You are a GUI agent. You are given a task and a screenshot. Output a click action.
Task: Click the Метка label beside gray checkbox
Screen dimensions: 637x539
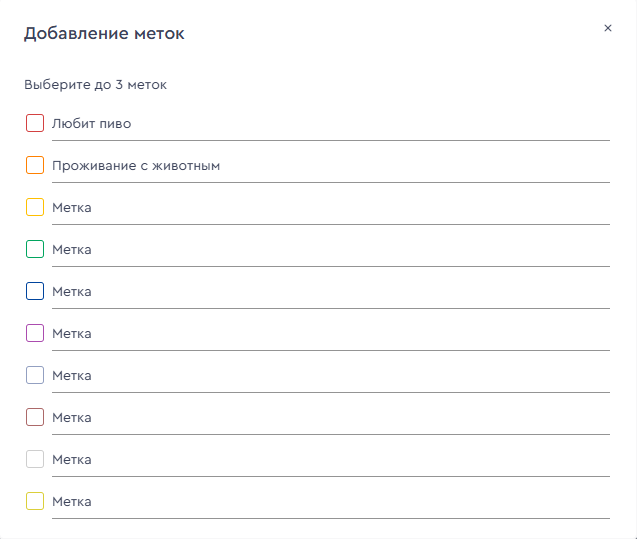(72, 459)
